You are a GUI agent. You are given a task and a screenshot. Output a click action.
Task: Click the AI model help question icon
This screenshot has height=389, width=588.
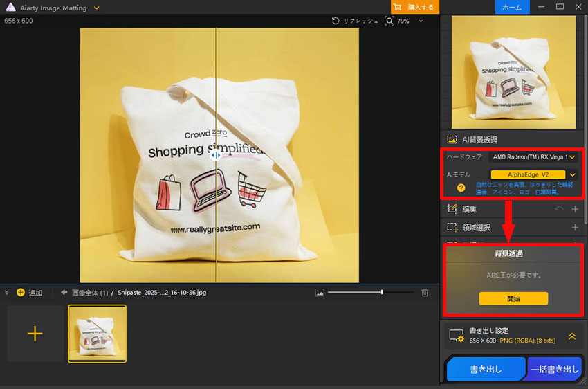[x=461, y=188]
